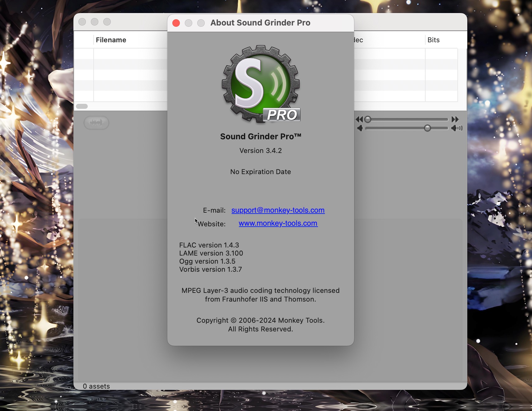This screenshot has width=532, height=411.
Task: Click the horizontal scrollbar thumb under file list
Action: coord(82,106)
